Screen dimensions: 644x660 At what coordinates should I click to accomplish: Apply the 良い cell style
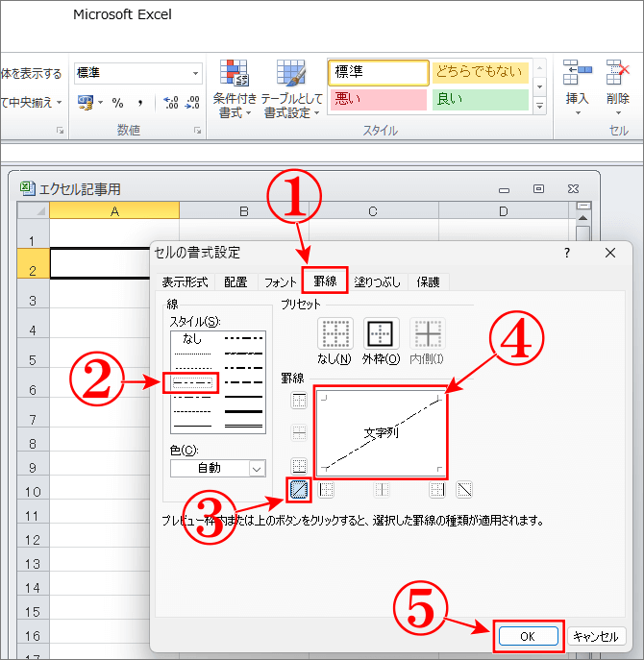(481, 99)
